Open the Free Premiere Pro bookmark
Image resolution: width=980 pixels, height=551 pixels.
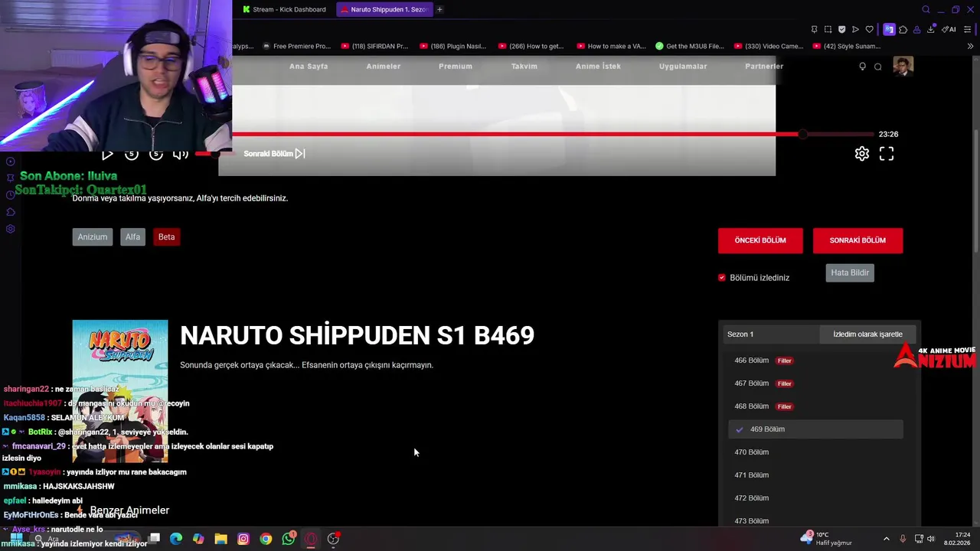[x=296, y=46]
